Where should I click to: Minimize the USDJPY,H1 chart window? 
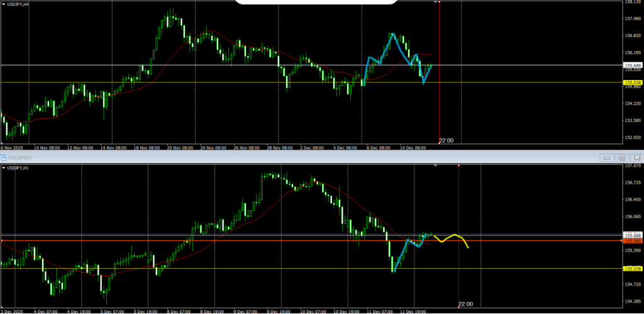(x=608, y=157)
